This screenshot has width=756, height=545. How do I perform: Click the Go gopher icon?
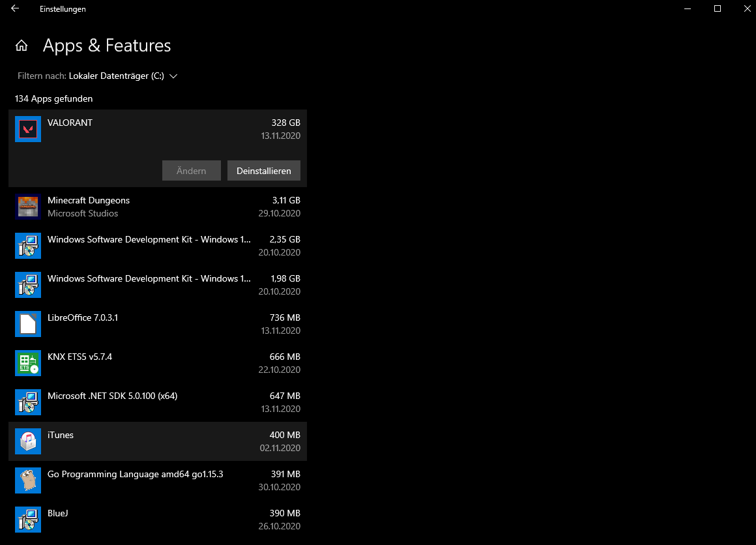pos(28,480)
